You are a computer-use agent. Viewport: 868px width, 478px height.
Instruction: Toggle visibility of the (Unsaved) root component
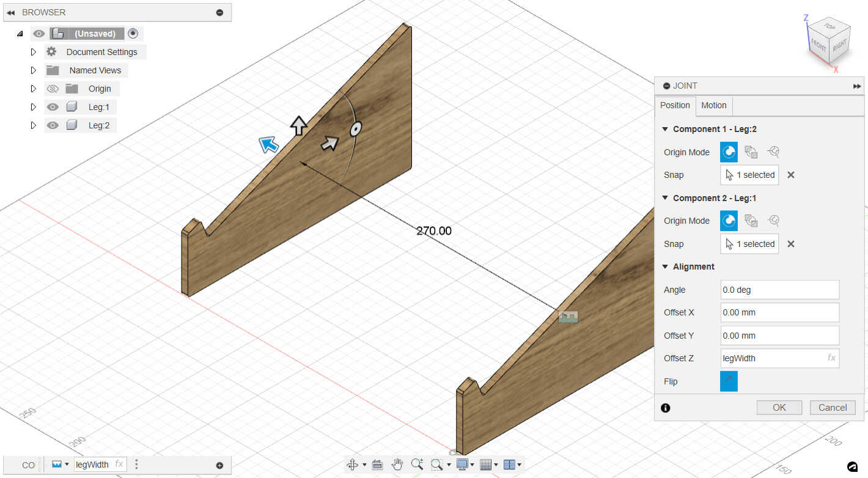pyautogui.click(x=39, y=34)
